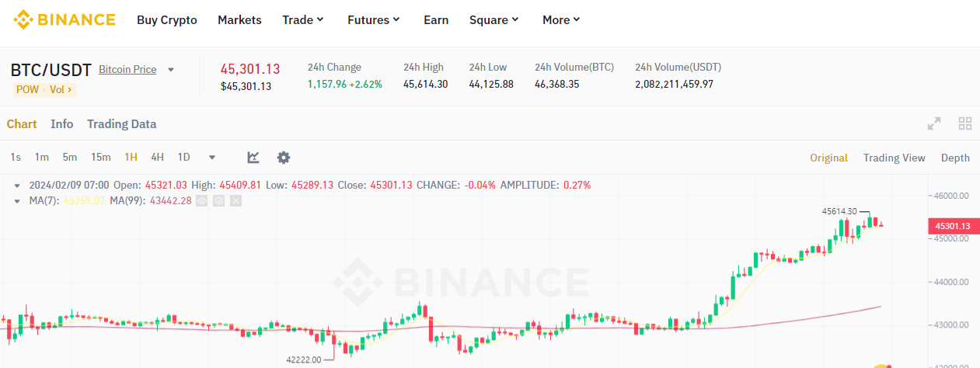Screen dimensions: 980x368
Task: Expand the BTC/USDT pair selector arrow
Action: pyautogui.click(x=171, y=70)
